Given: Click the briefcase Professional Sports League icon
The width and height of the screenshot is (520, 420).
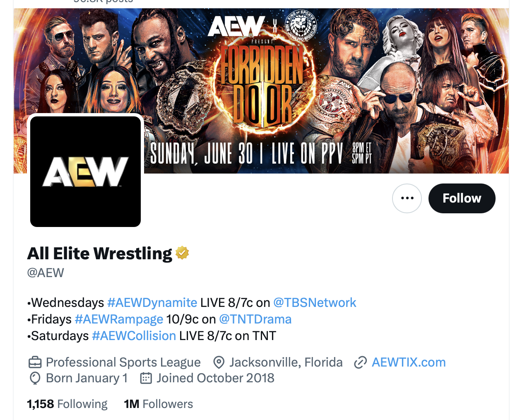Looking at the screenshot, I should click(x=35, y=362).
